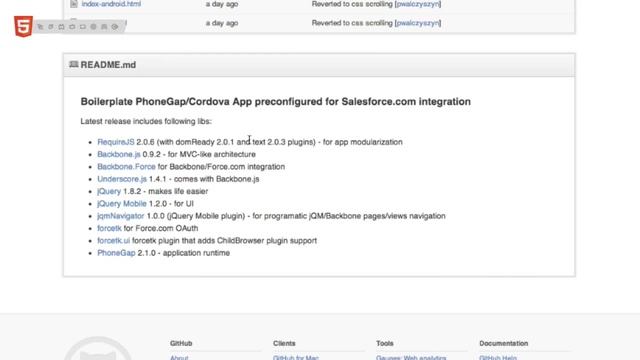640x360 pixels.
Task: Click 'Reverted to css scrolling' in index-android.html row
Action: point(352,4)
